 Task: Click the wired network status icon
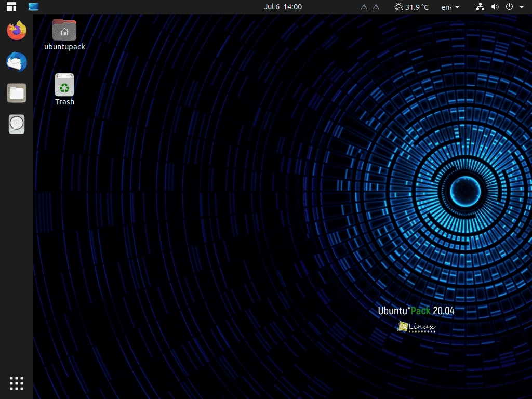(x=480, y=7)
